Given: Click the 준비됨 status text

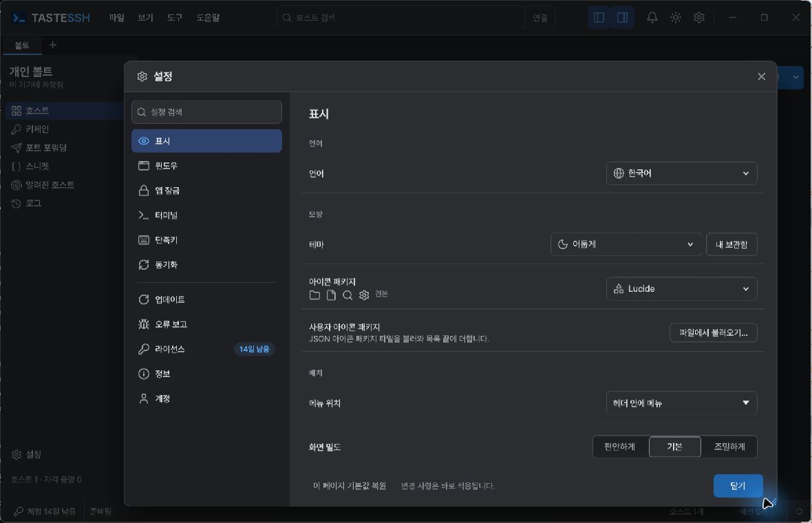Looking at the screenshot, I should 101,511.
